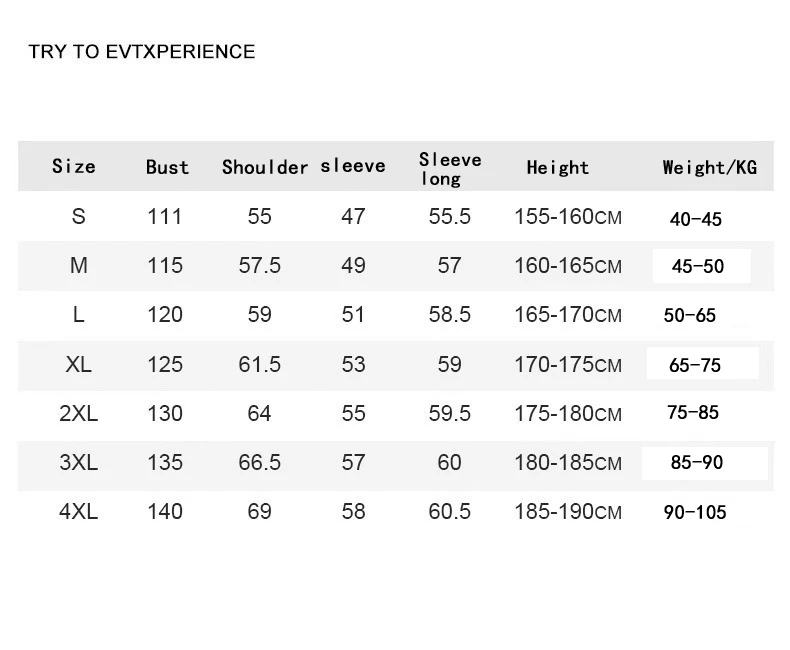Select the "Height" column header
This screenshot has width=790, height=650.
click(558, 167)
